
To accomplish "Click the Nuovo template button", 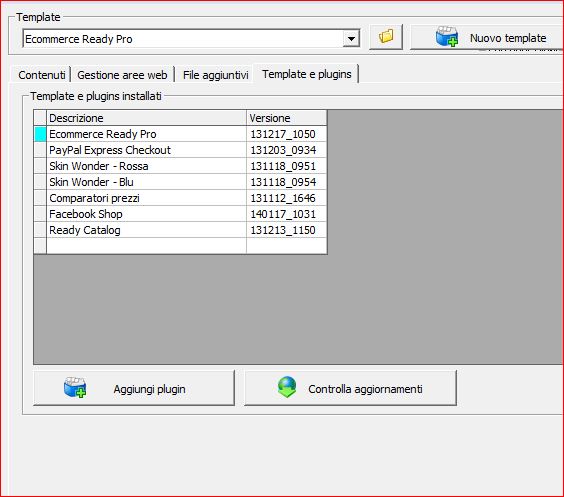I will 487,37.
